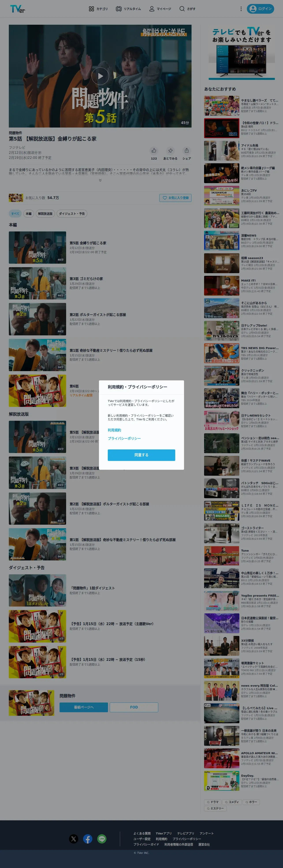Click the FOD button
The image size is (283, 868).
(134, 707)
